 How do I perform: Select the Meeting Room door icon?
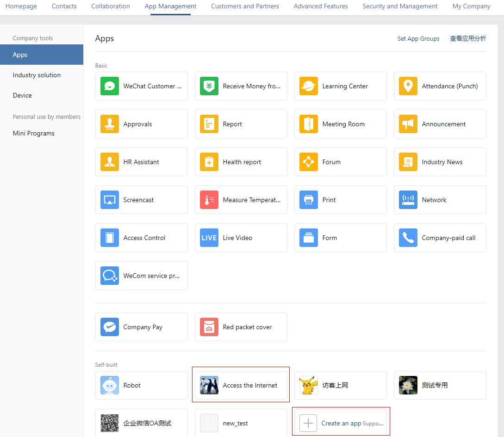point(309,124)
